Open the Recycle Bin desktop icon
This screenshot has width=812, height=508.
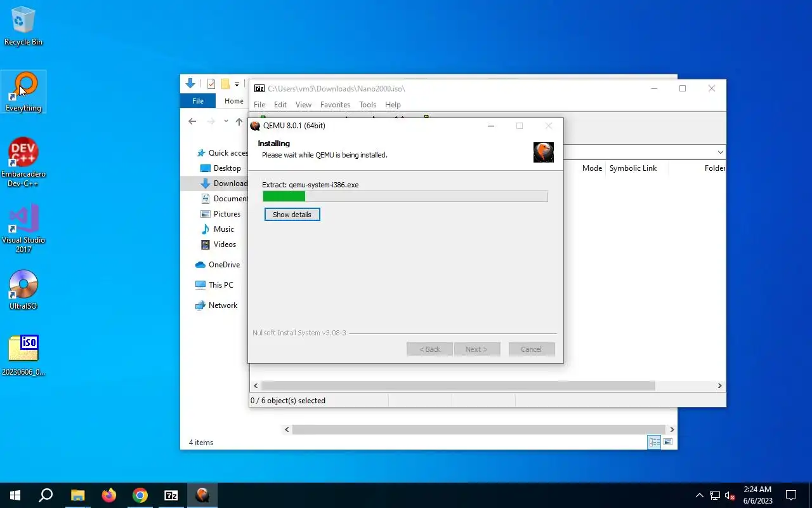coord(23,27)
